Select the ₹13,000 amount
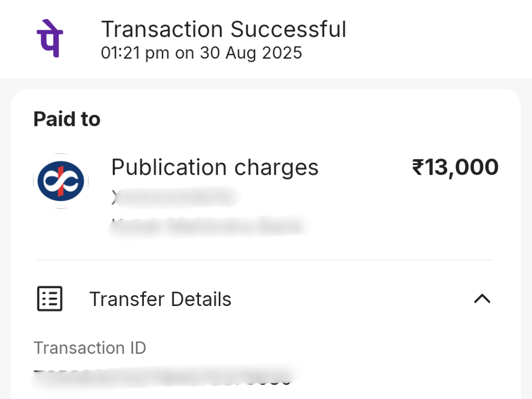Viewport: 532px width, 399px height. tap(456, 167)
